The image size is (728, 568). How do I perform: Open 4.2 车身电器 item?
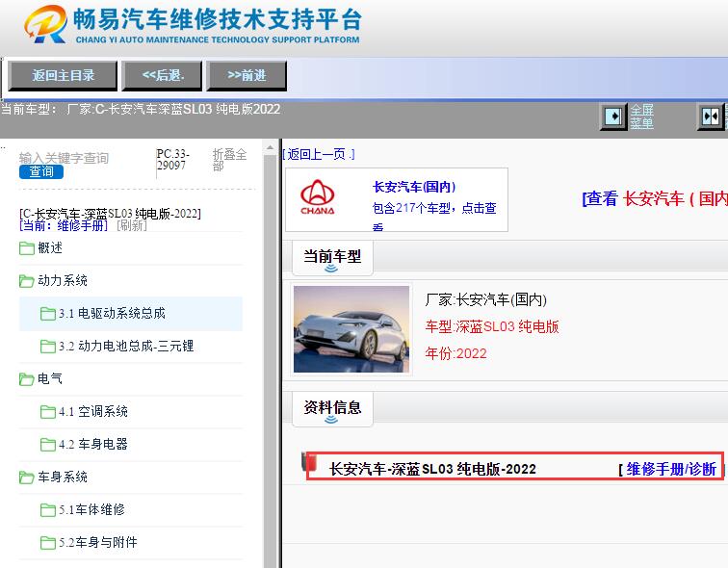[x=93, y=444]
